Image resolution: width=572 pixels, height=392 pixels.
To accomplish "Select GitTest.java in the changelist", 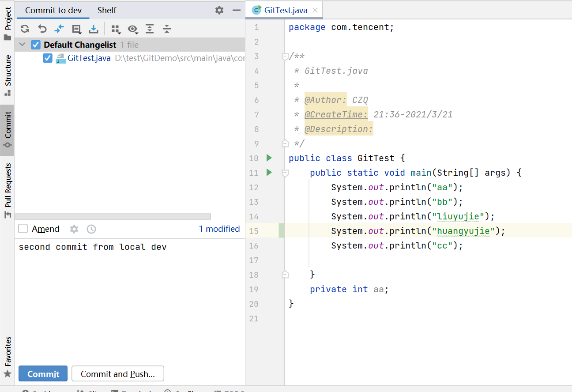I will click(89, 58).
